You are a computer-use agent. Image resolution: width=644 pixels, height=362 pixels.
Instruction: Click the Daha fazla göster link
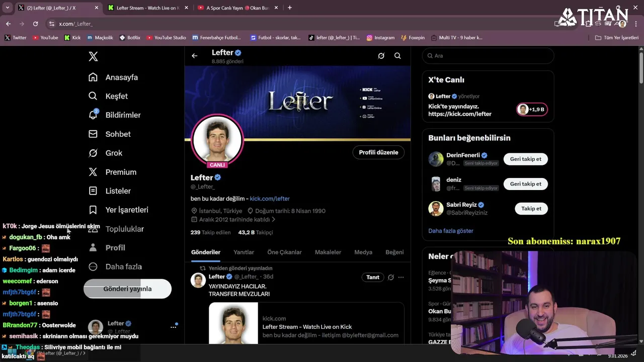451,231
